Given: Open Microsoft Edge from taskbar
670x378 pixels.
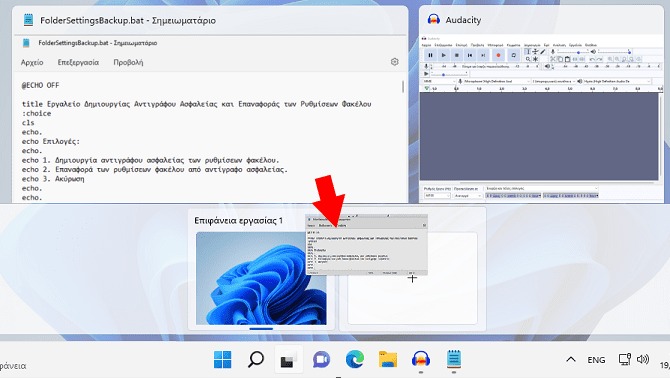Looking at the screenshot, I should click(x=355, y=359).
